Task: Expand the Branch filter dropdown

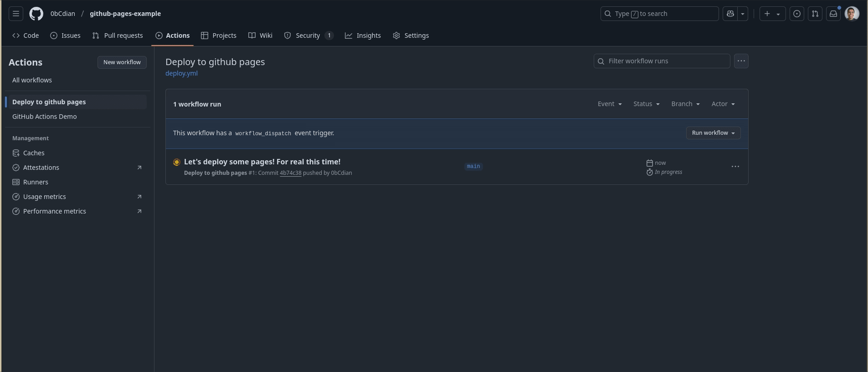Action: (x=685, y=104)
